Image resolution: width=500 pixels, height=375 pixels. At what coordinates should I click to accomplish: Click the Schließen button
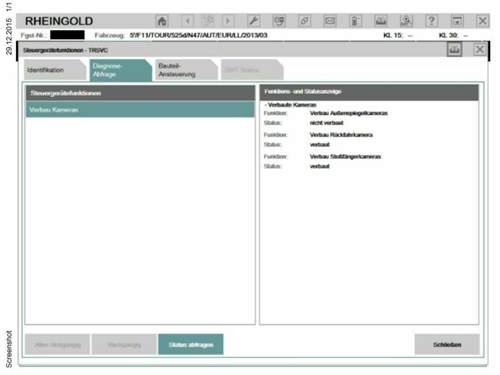point(447,345)
